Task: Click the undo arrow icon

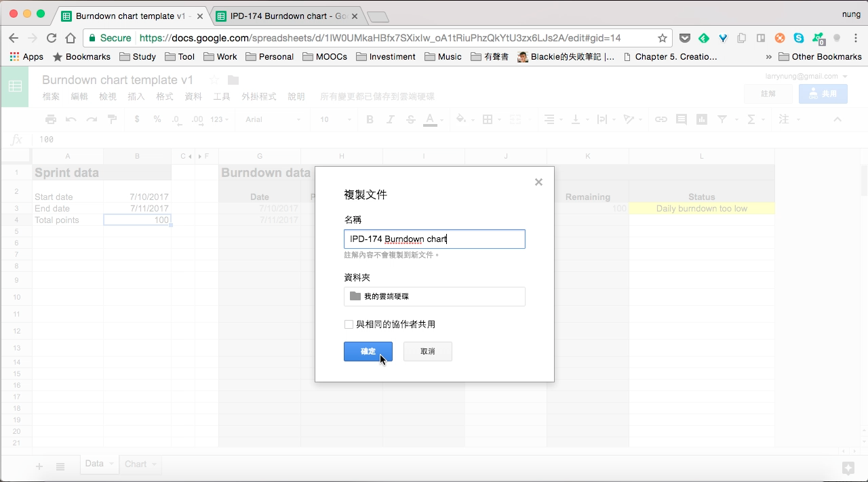Action: click(71, 119)
